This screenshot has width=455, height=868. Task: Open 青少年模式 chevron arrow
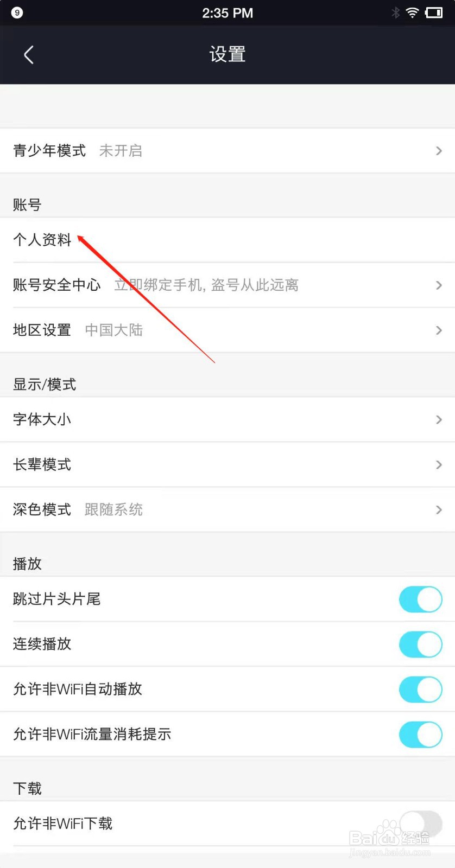tap(439, 151)
